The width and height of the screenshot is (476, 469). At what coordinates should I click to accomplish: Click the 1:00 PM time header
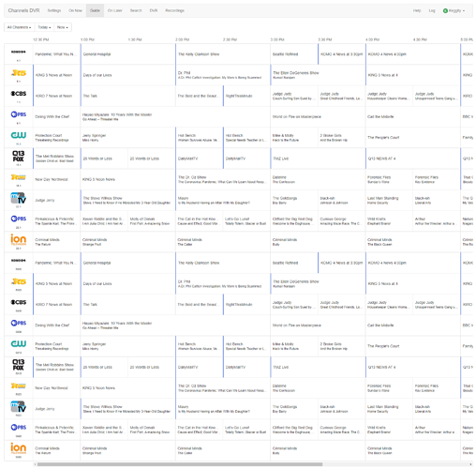pos(87,39)
